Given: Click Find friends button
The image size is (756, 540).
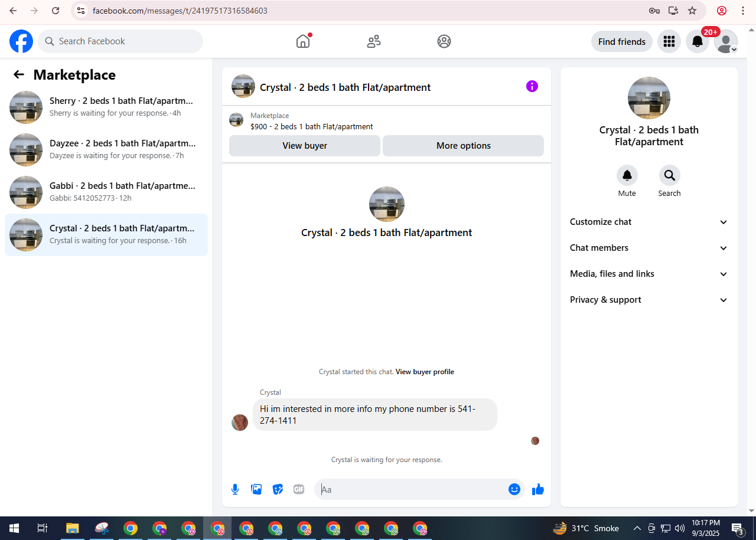Looking at the screenshot, I should pos(622,41).
